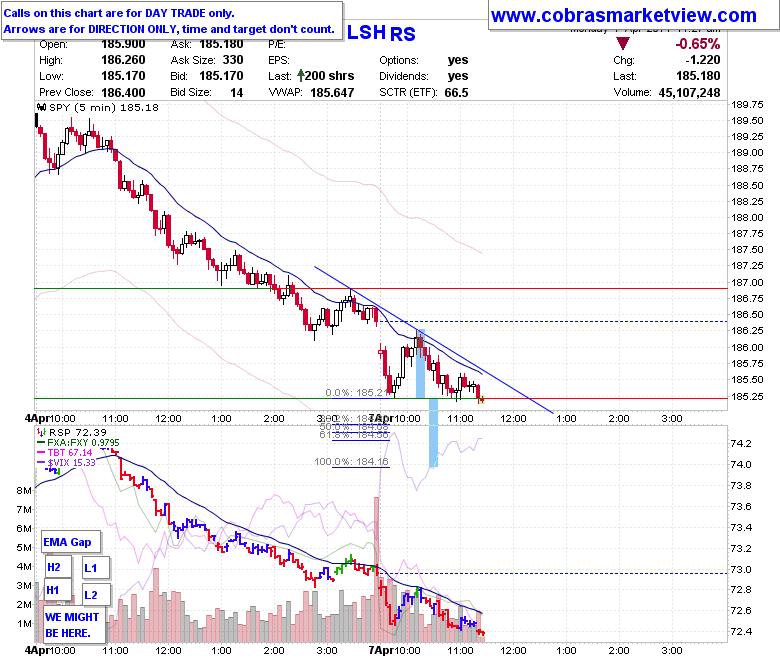Click the green up arrow beside 200 shrs
The image size is (780, 659).
[x=301, y=76]
